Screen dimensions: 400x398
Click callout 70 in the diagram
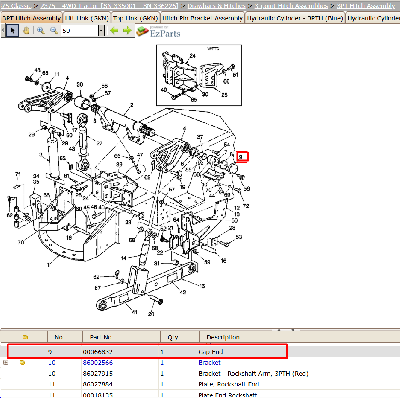(21, 242)
